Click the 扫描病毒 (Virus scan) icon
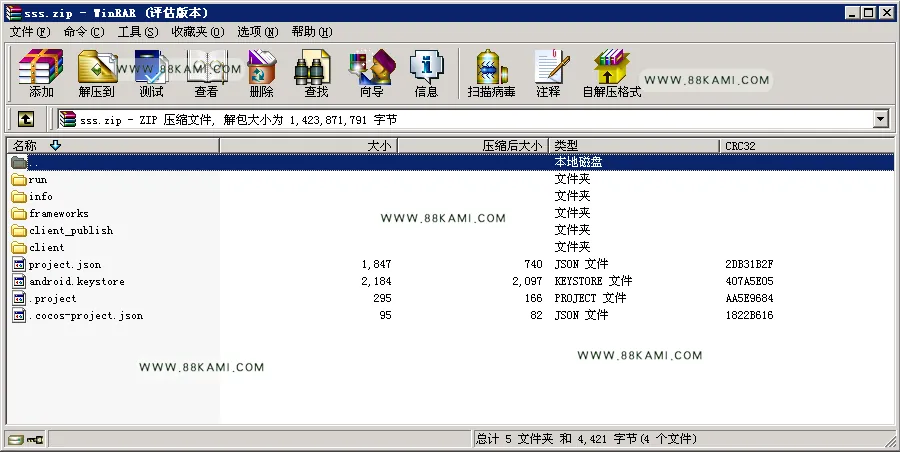Screen dimensions: 900x452 click(x=491, y=66)
